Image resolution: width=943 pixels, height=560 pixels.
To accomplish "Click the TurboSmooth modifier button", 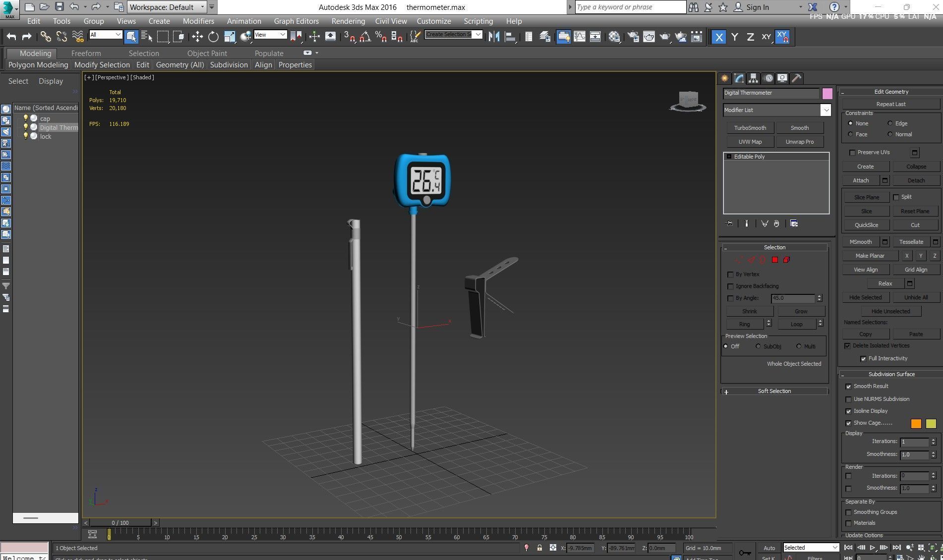I will [x=750, y=128].
